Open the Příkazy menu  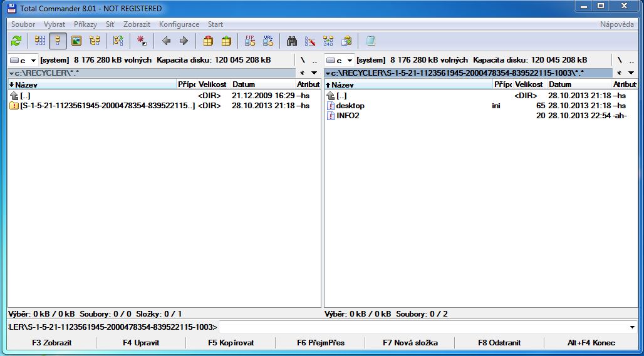pyautogui.click(x=85, y=24)
